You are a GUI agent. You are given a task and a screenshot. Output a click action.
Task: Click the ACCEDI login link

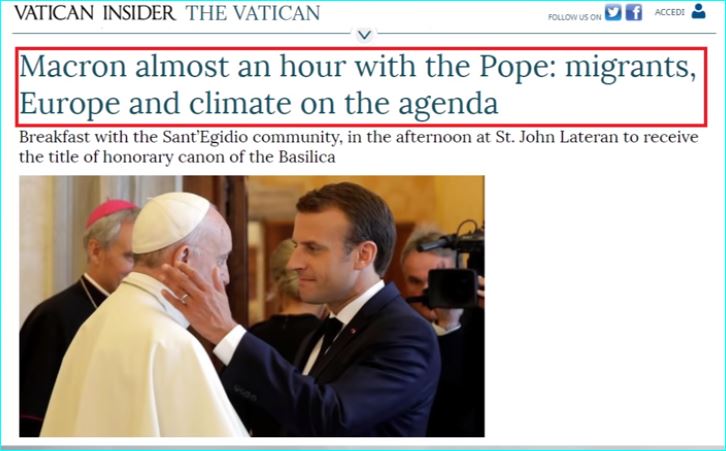pos(669,12)
